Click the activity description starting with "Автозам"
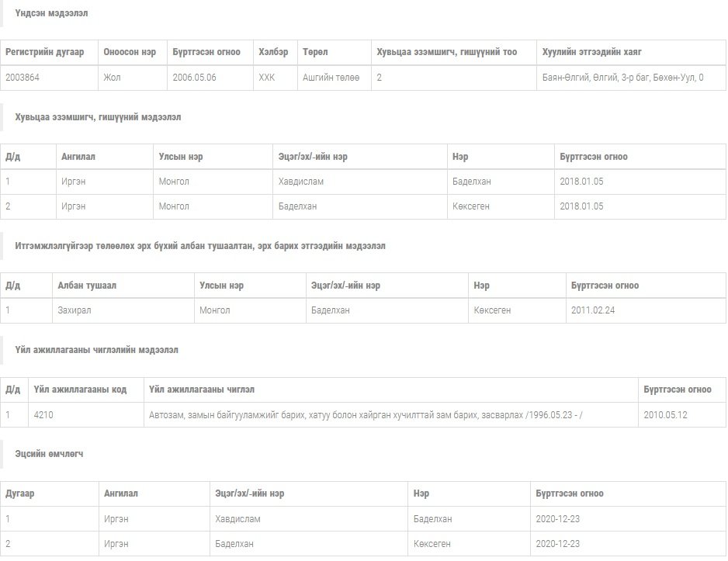728x561 pixels. (x=366, y=415)
